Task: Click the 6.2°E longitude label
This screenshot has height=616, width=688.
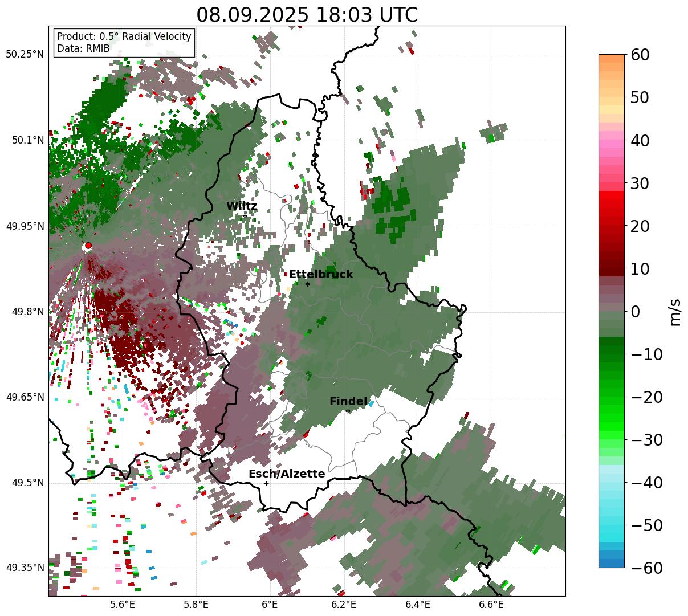Action: point(344,605)
